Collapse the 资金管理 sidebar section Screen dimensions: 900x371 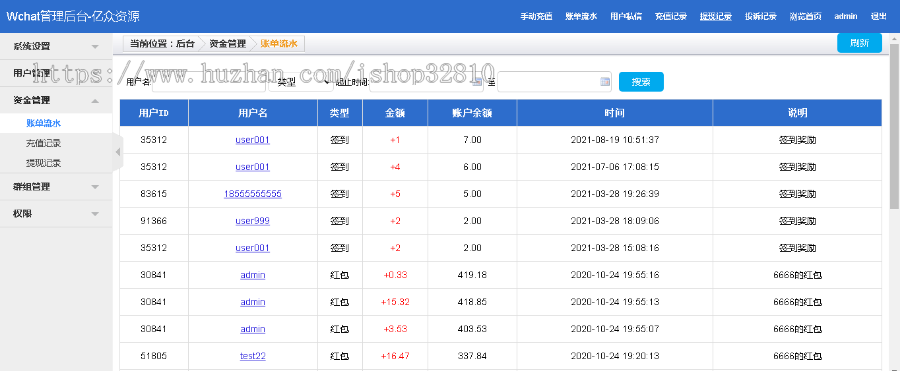click(56, 100)
